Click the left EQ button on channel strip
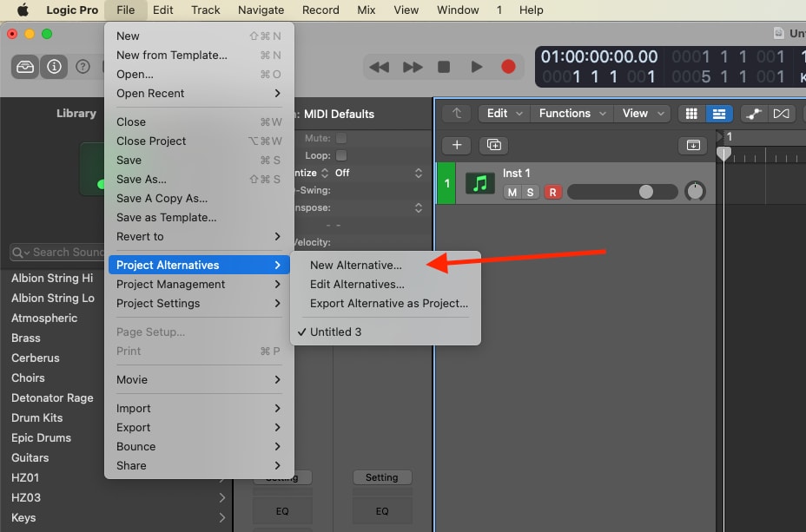 point(282,511)
